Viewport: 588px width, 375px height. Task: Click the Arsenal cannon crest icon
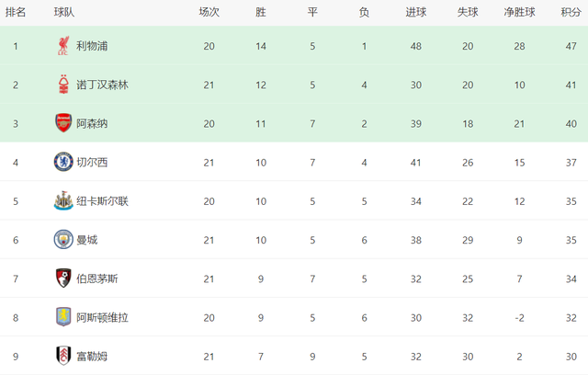pyautogui.click(x=63, y=123)
